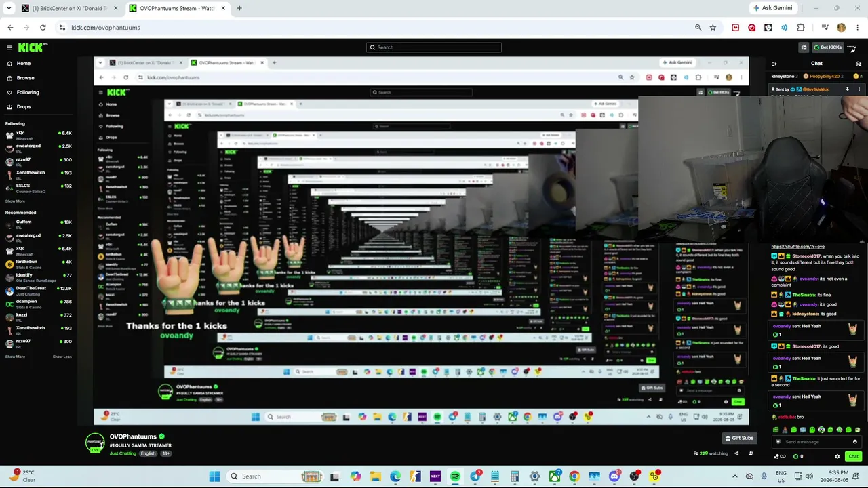Open Windows Start menu
Screen dimensions: 868x488
214,476
